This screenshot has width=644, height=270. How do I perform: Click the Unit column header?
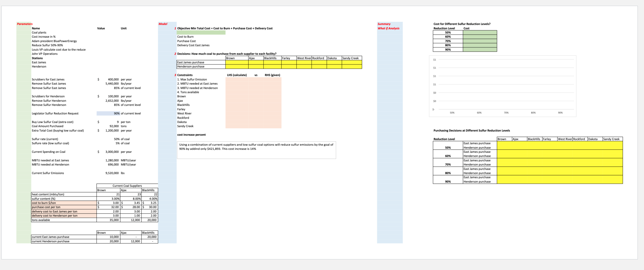(x=123, y=28)
